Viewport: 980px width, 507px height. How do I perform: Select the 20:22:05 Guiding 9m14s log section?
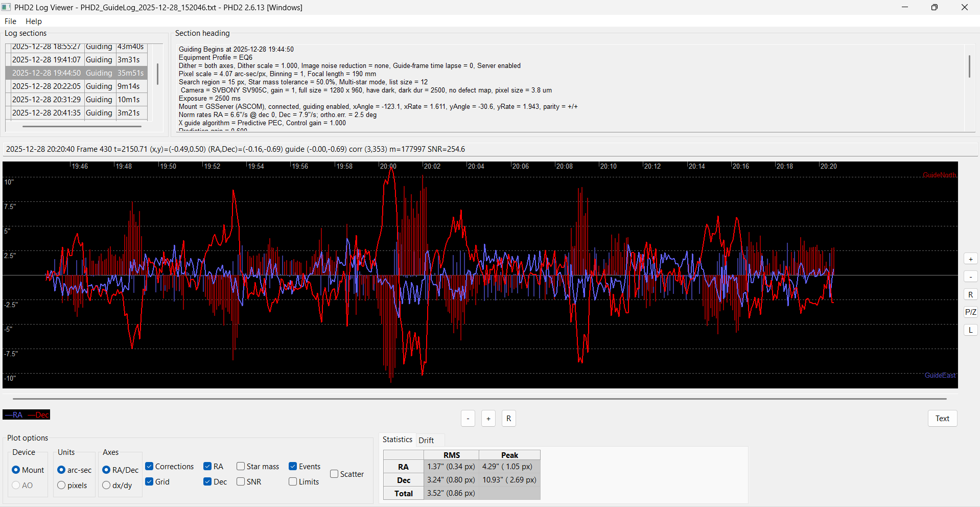[77, 86]
